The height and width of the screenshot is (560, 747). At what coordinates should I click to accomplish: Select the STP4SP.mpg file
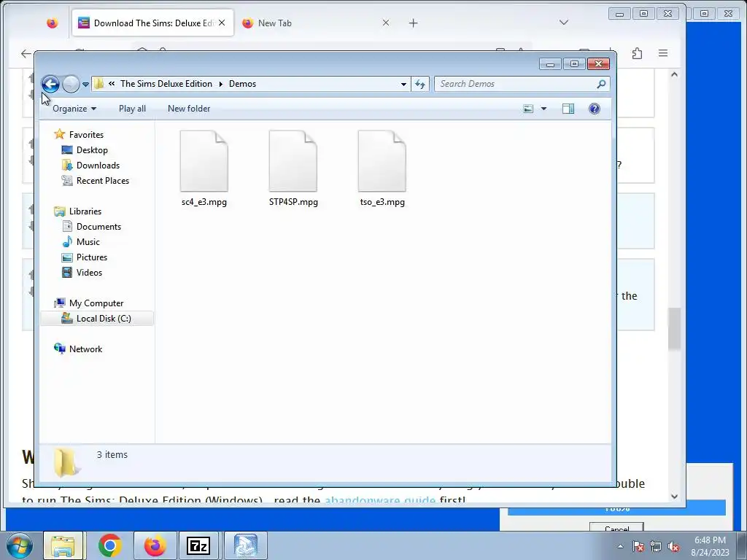click(x=293, y=168)
